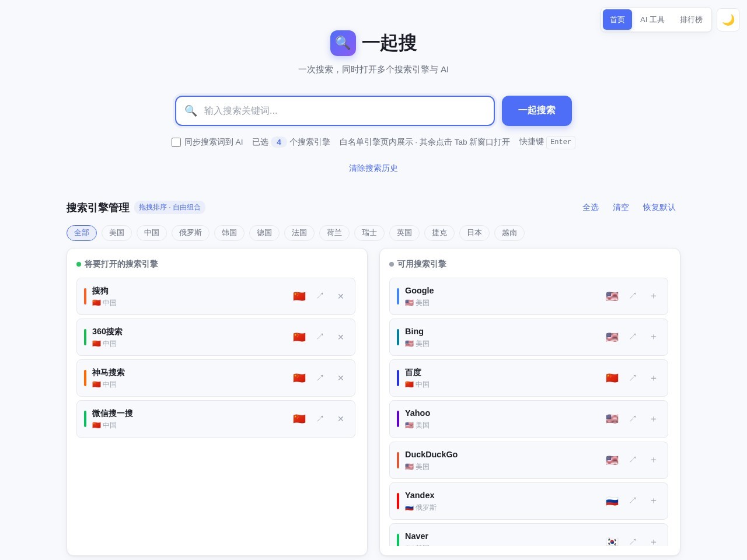
Task: Click the DuckDuckGo engine name text
Action: [x=431, y=454]
